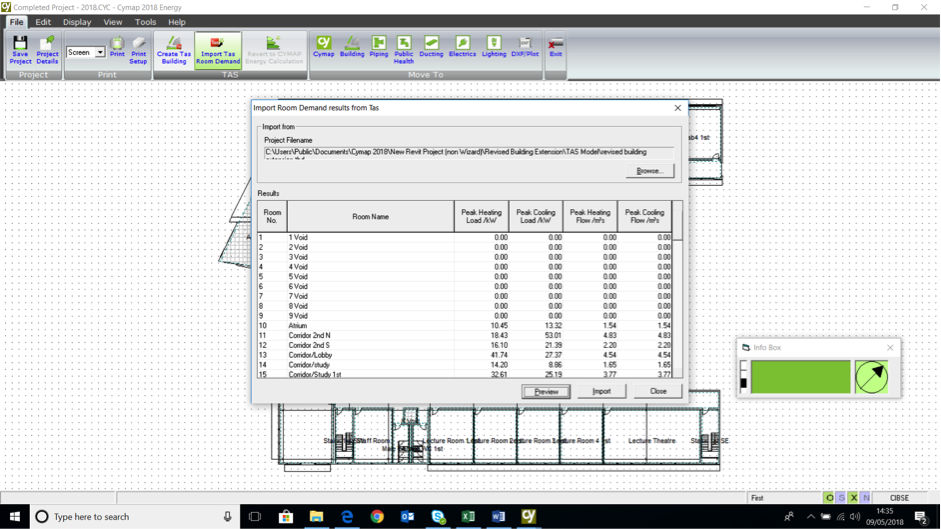The image size is (941, 529).
Task: Select the Corridor/Lobby row
Action: tap(464, 355)
